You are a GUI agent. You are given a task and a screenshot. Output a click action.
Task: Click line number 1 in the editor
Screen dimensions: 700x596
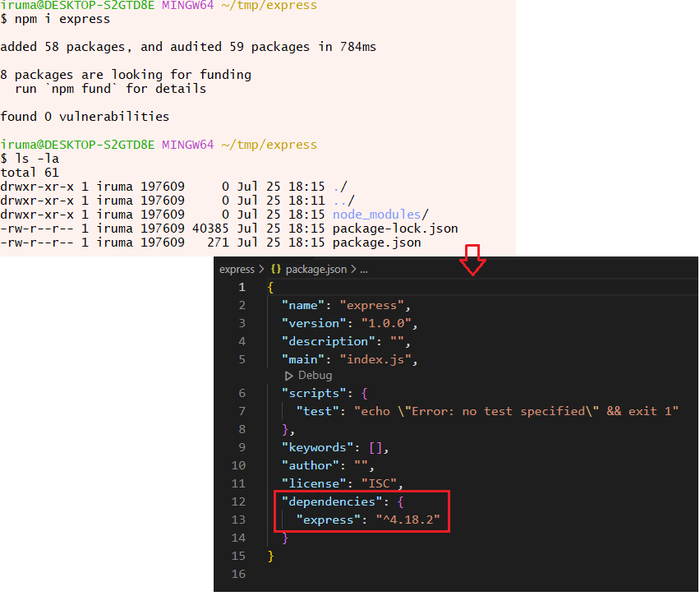coord(242,287)
